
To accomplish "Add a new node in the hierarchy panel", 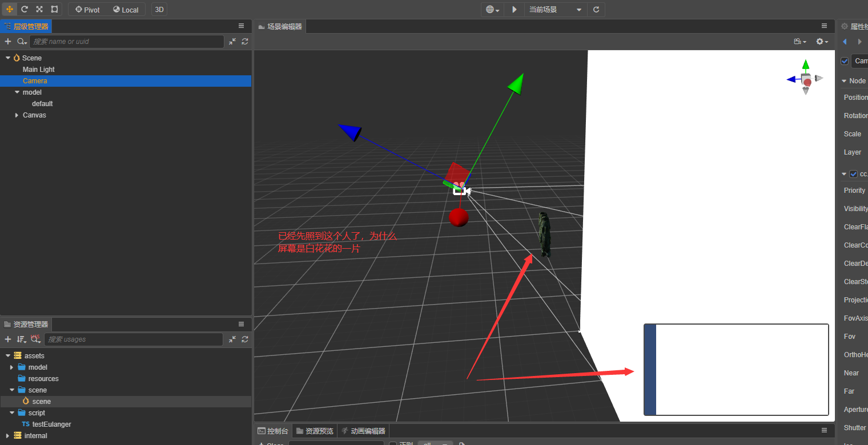I will [8, 41].
